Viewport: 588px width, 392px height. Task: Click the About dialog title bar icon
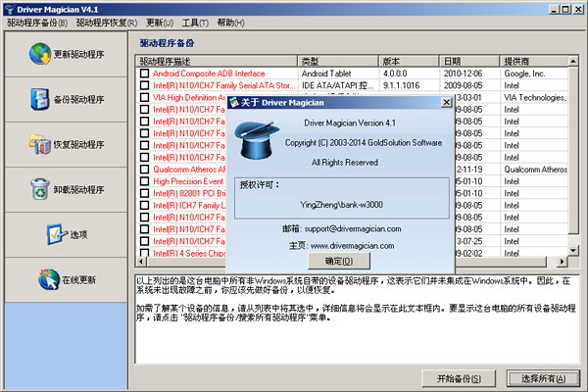(x=234, y=102)
